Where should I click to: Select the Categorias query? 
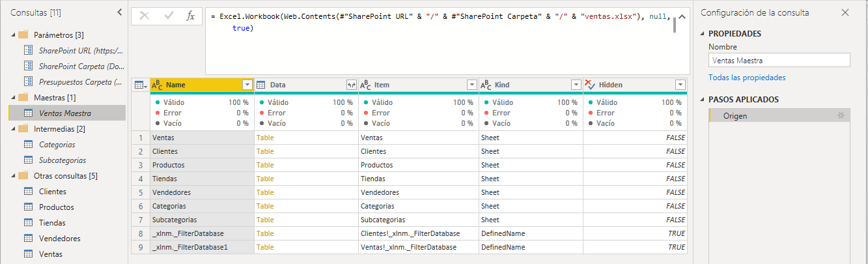57,145
